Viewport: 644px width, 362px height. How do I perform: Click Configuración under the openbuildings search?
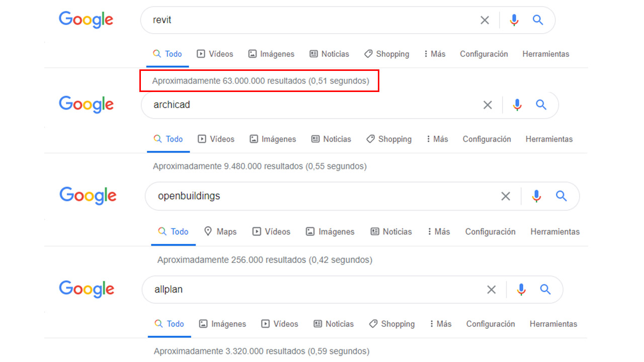490,232
